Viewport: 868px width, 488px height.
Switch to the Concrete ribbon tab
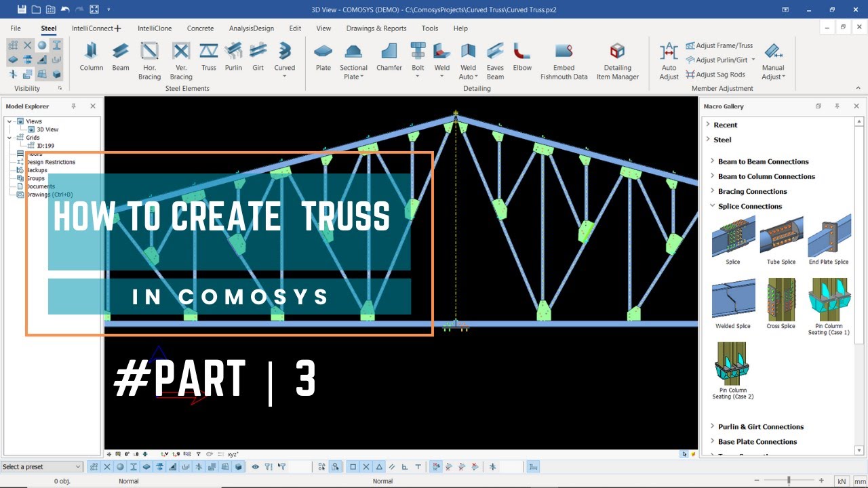[200, 28]
